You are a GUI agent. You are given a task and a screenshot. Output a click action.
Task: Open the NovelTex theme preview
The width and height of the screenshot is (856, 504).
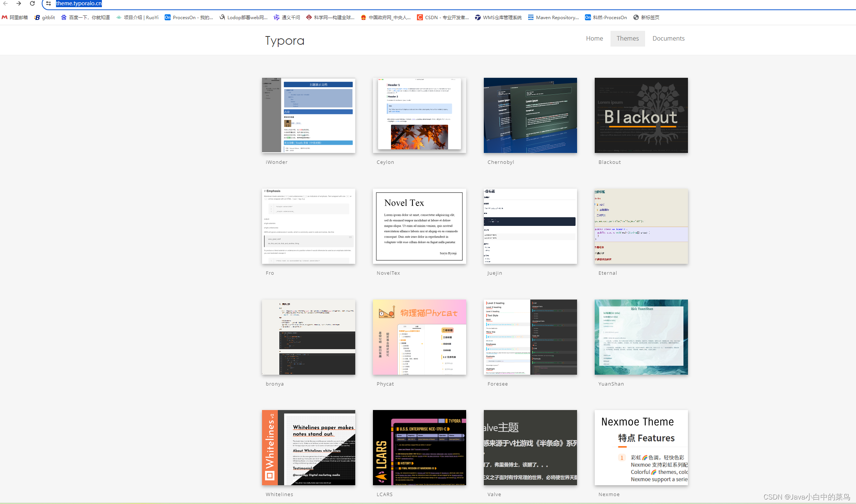[x=419, y=226]
